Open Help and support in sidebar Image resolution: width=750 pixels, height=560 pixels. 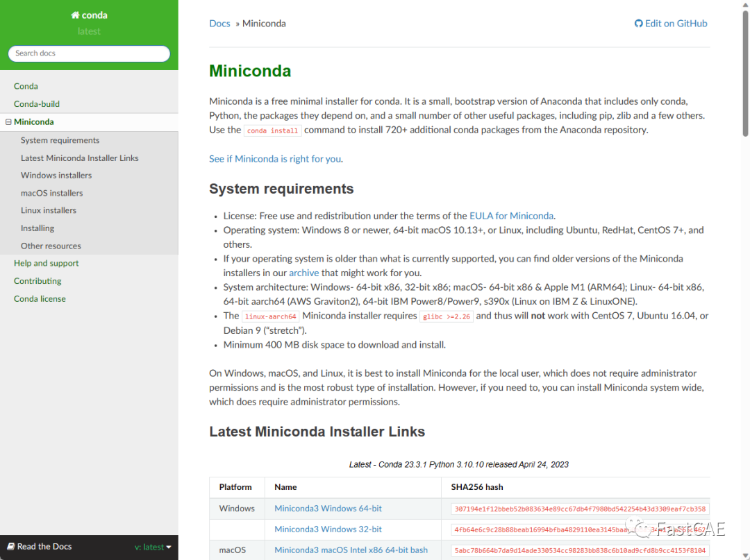click(x=47, y=263)
